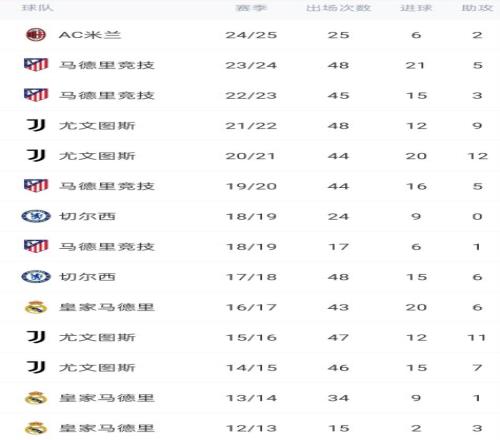This screenshot has height=440, width=500.
Task: Select the 出场次数 column header
Action: tap(338, 8)
